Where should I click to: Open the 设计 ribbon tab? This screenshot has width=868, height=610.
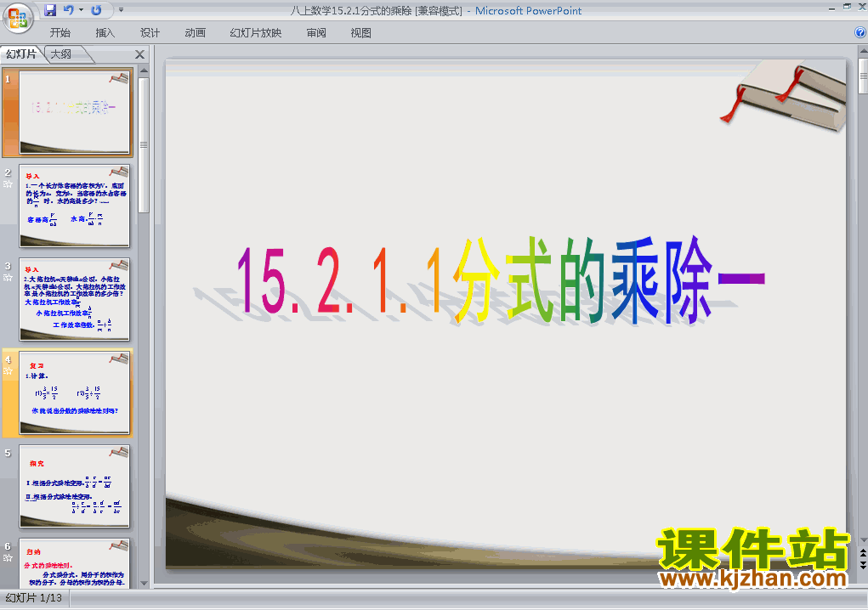coord(150,32)
